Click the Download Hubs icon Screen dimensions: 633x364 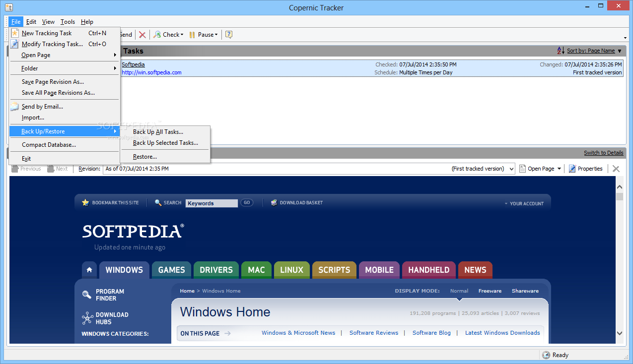click(x=87, y=318)
